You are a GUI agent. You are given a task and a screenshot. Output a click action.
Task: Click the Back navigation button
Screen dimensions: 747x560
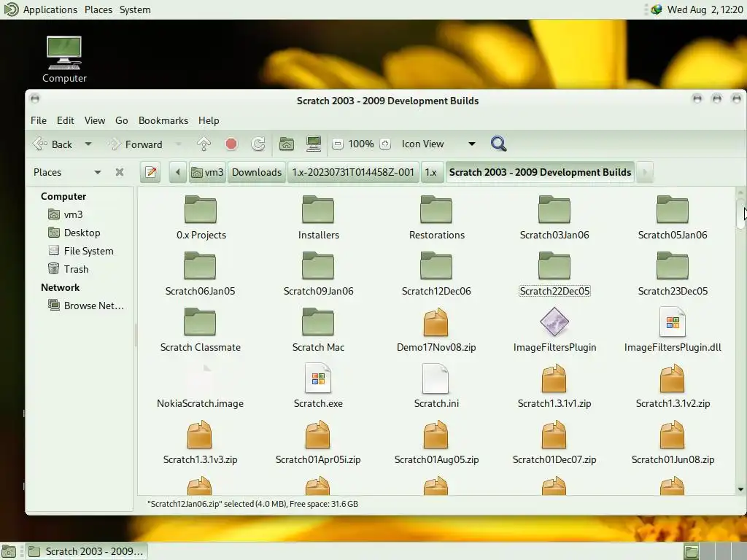(x=52, y=144)
